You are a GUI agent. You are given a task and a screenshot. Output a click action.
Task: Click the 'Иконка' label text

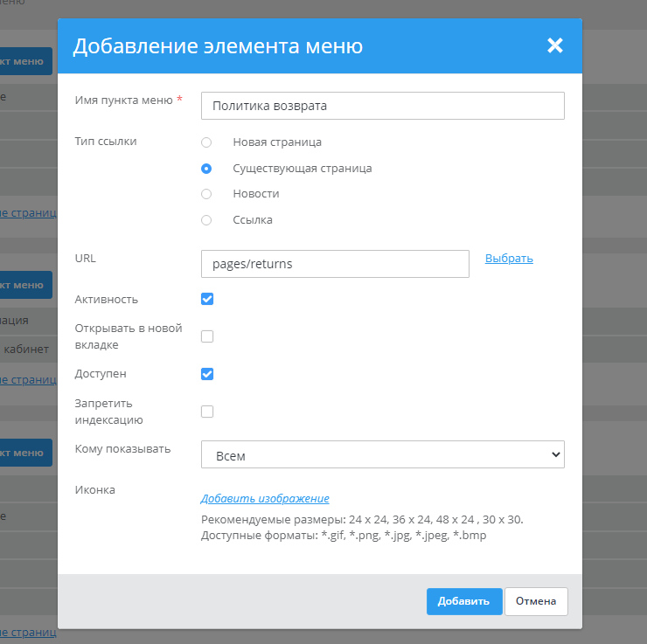(95, 490)
